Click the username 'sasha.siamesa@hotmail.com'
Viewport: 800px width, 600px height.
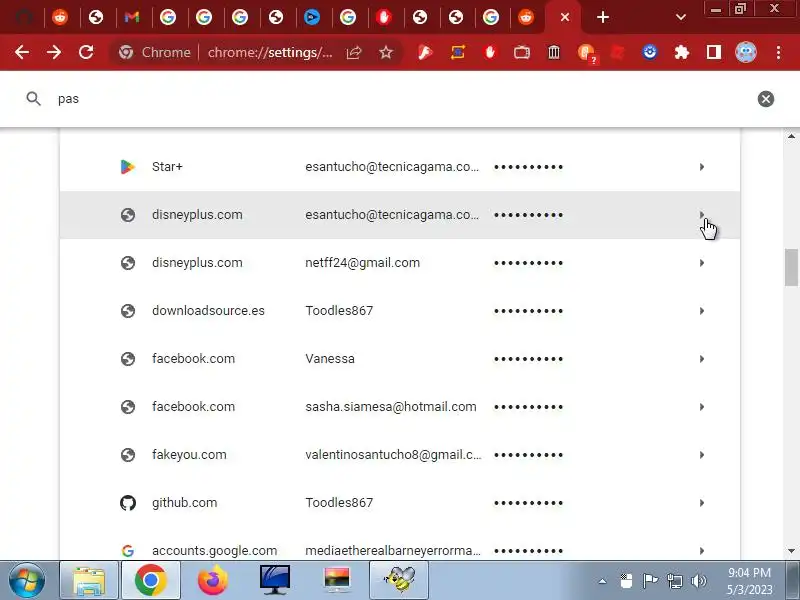pyautogui.click(x=391, y=407)
